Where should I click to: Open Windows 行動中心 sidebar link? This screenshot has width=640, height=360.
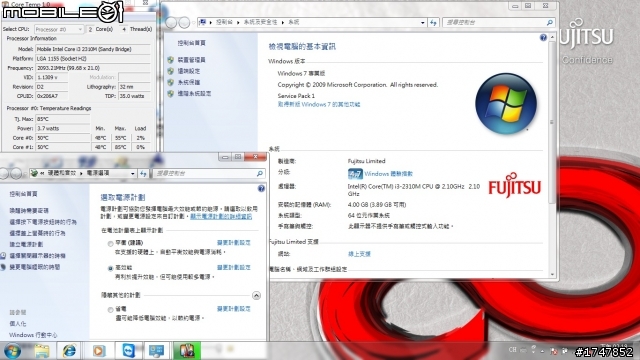(x=33, y=335)
